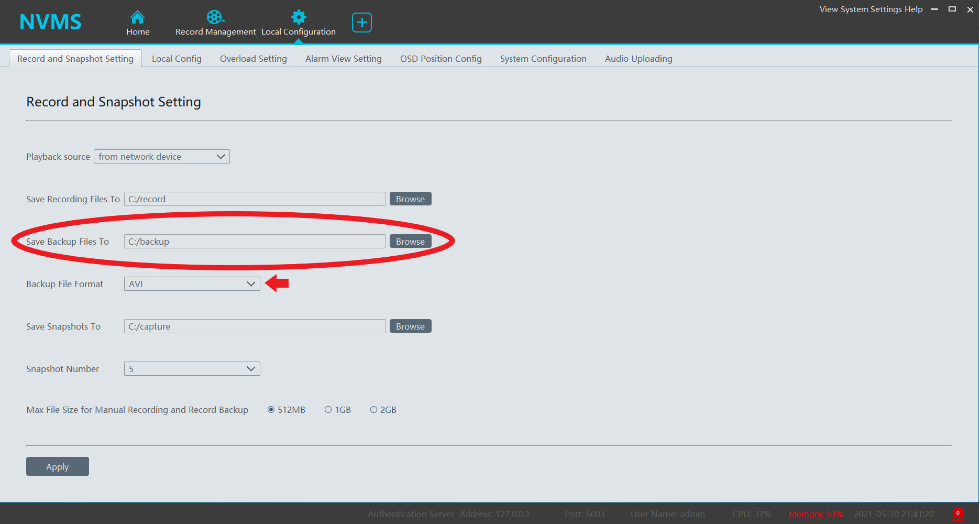The height and width of the screenshot is (524, 980).
Task: Switch to Alarm View Setting tab
Action: (x=343, y=59)
